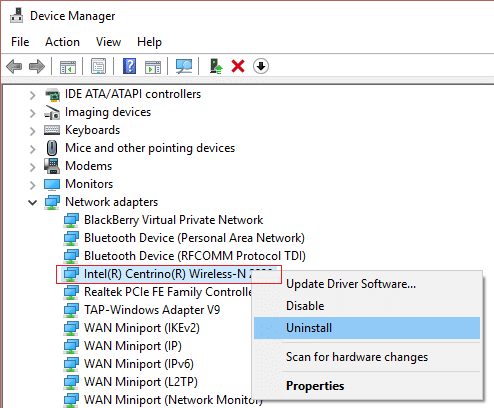Expand the Keyboards category
The image size is (494, 408).
32,131
